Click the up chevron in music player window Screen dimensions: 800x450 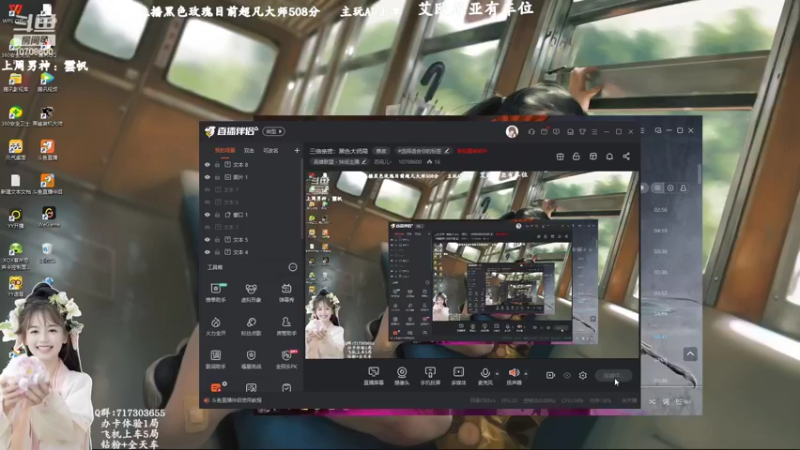click(690, 354)
